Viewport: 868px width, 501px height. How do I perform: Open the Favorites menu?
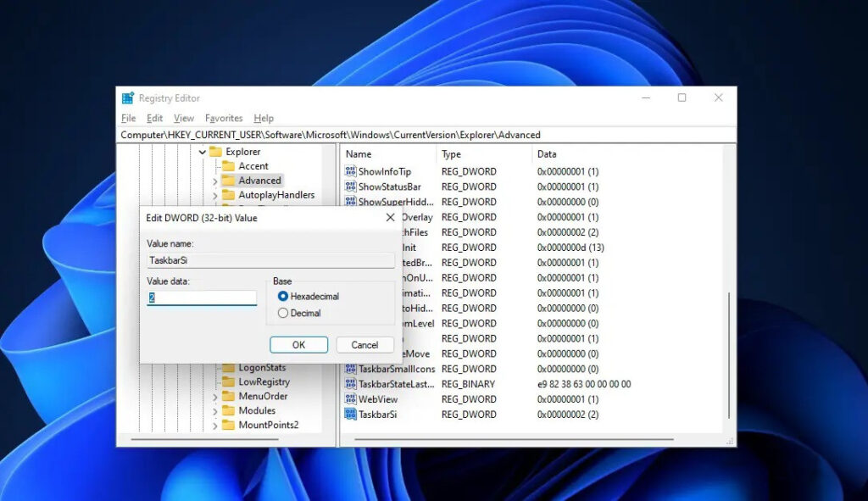click(x=223, y=118)
